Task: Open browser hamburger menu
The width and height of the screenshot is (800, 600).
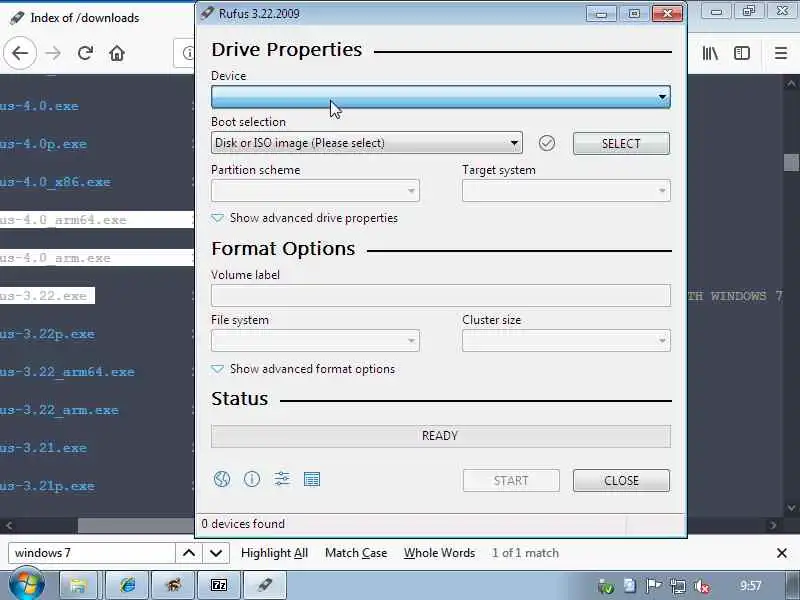Action: click(x=781, y=53)
